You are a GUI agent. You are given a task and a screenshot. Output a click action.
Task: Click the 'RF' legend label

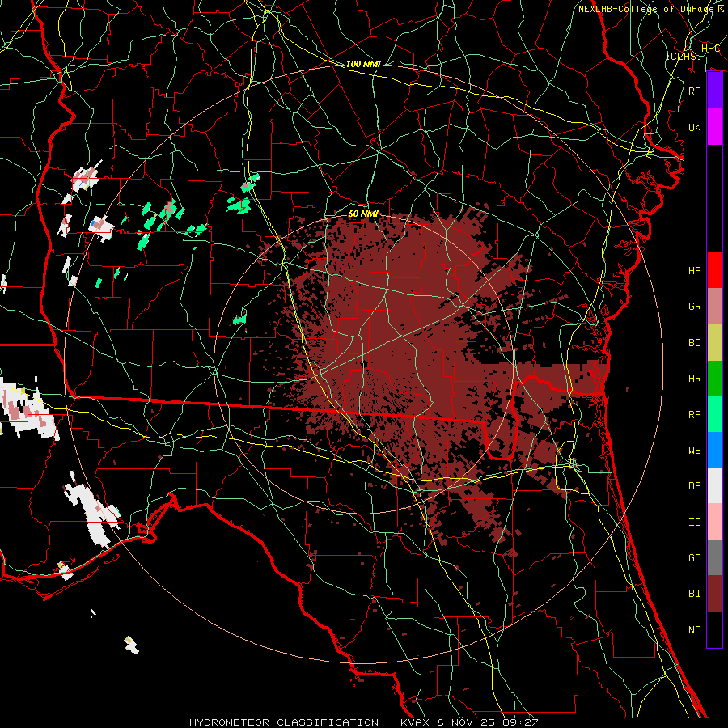pos(694,91)
